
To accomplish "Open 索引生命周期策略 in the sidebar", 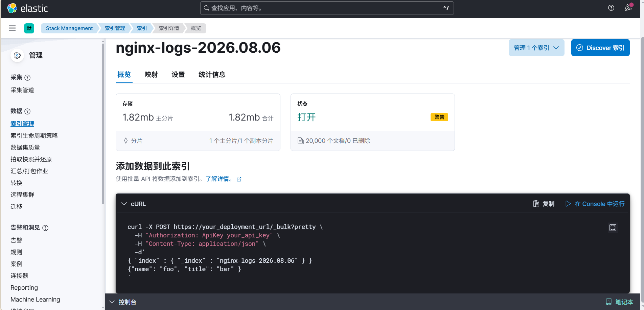I will click(34, 136).
